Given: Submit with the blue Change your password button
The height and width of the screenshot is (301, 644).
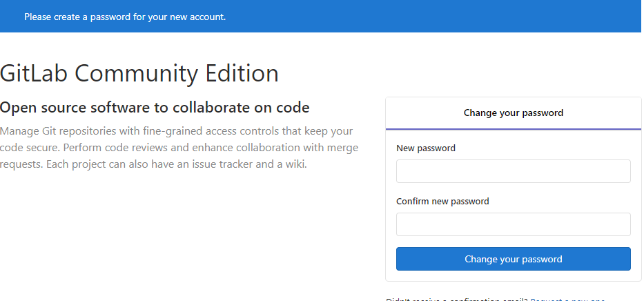Looking at the screenshot, I should 513,259.
